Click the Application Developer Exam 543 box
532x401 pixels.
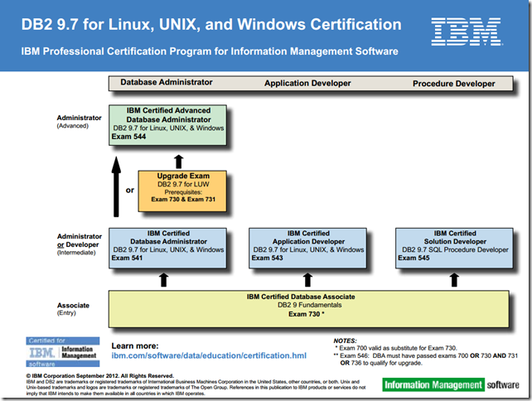point(307,248)
